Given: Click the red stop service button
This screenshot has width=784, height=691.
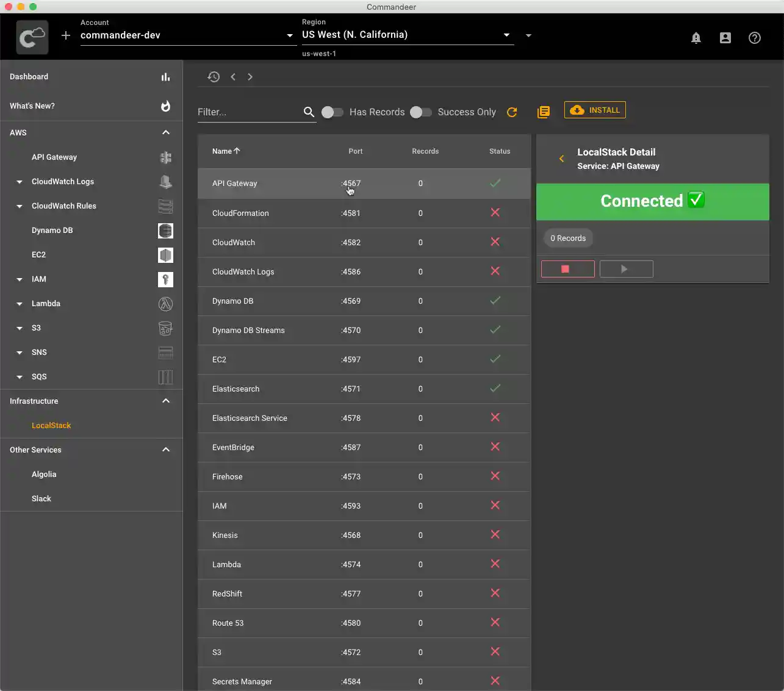Looking at the screenshot, I should [x=567, y=269].
